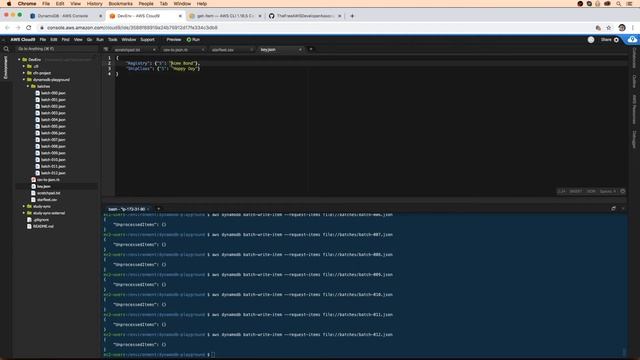
Task: Bookmark this page with star icon
Action: (x=609, y=28)
